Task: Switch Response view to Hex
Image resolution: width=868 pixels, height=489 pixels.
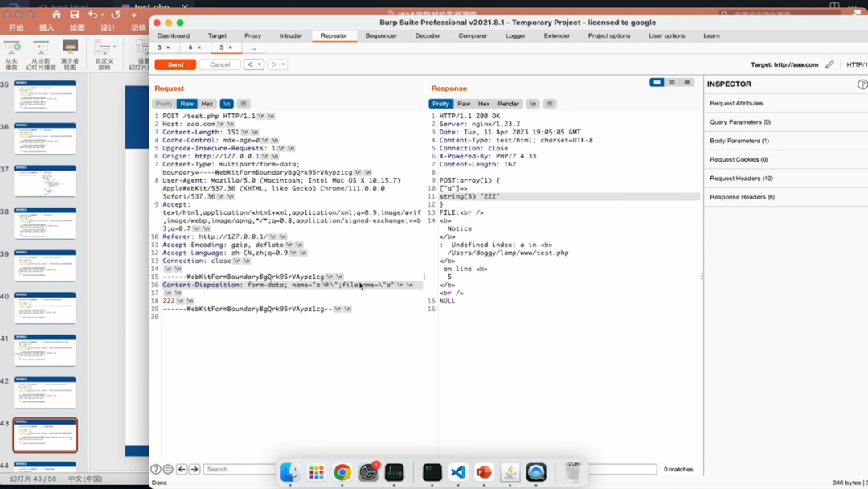Action: pyautogui.click(x=484, y=104)
